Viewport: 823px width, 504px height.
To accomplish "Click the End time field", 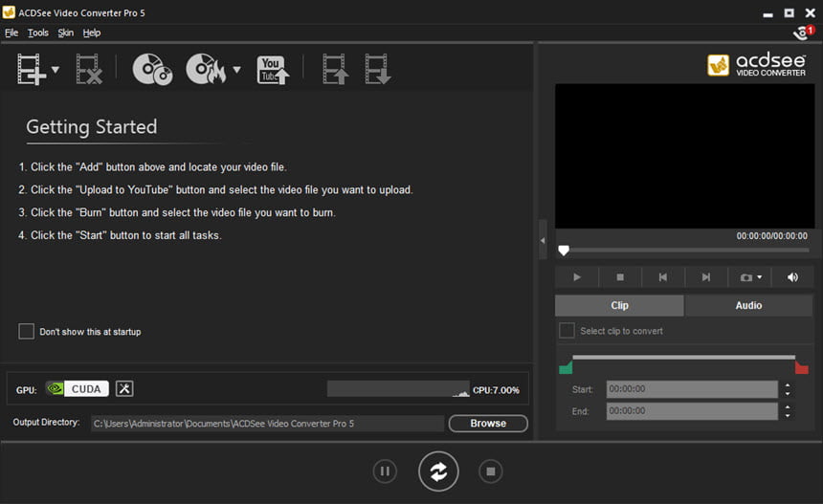I will pyautogui.click(x=692, y=411).
